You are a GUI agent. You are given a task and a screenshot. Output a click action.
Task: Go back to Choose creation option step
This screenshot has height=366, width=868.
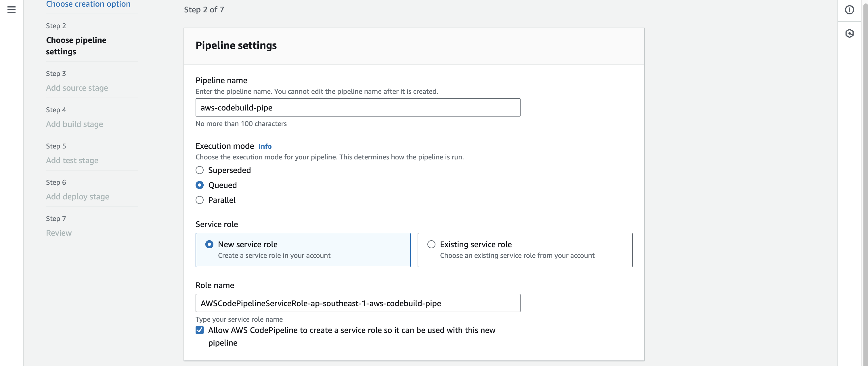88,4
